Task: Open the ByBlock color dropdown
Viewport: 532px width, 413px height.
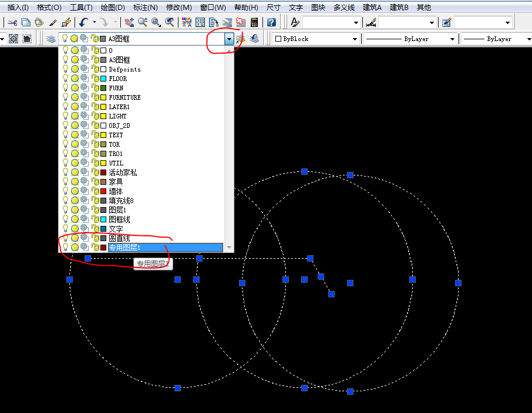Action: (x=355, y=39)
